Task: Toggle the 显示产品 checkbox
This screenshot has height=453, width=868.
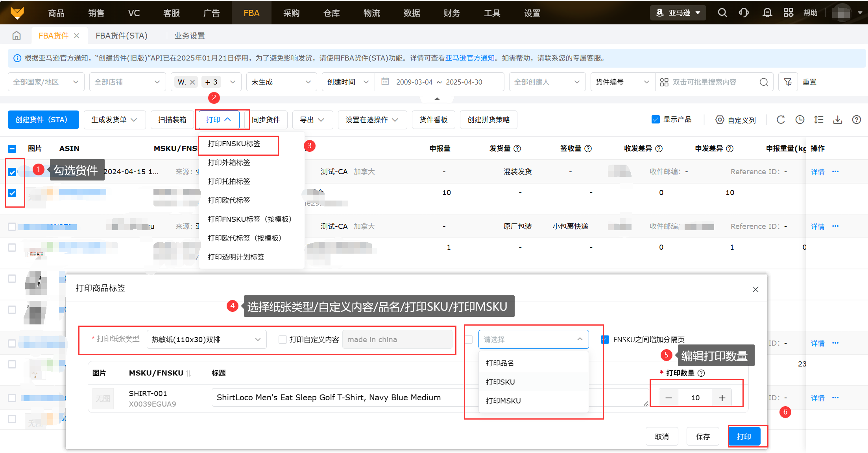Action: (656, 120)
